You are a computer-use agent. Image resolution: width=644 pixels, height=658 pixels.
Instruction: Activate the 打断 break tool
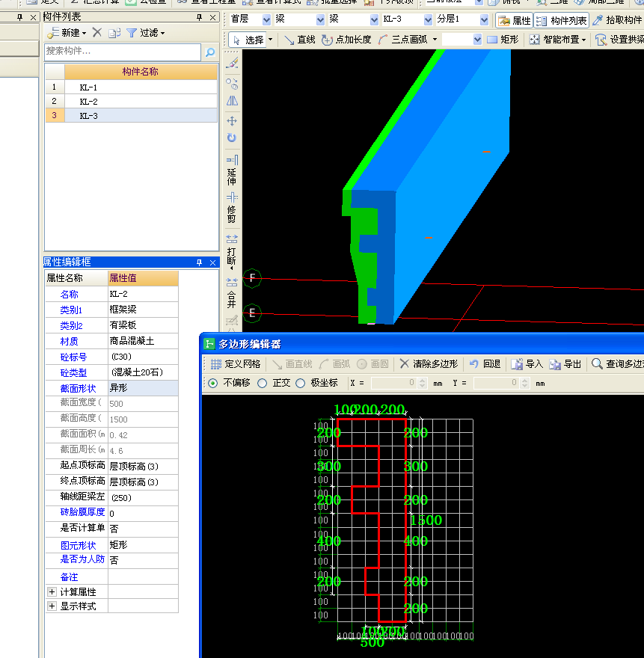pos(232,252)
